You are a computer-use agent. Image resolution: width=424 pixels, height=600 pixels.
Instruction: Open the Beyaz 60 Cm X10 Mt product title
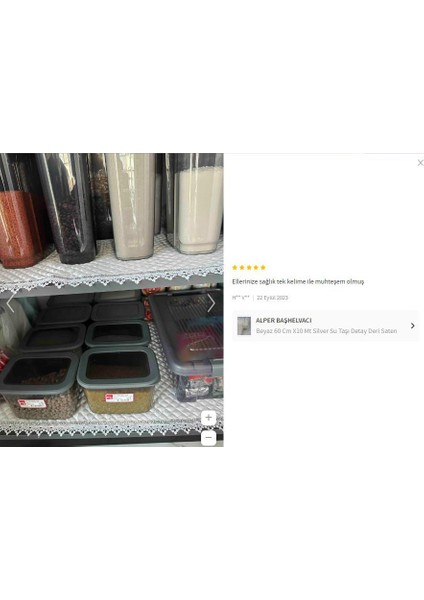(x=326, y=331)
